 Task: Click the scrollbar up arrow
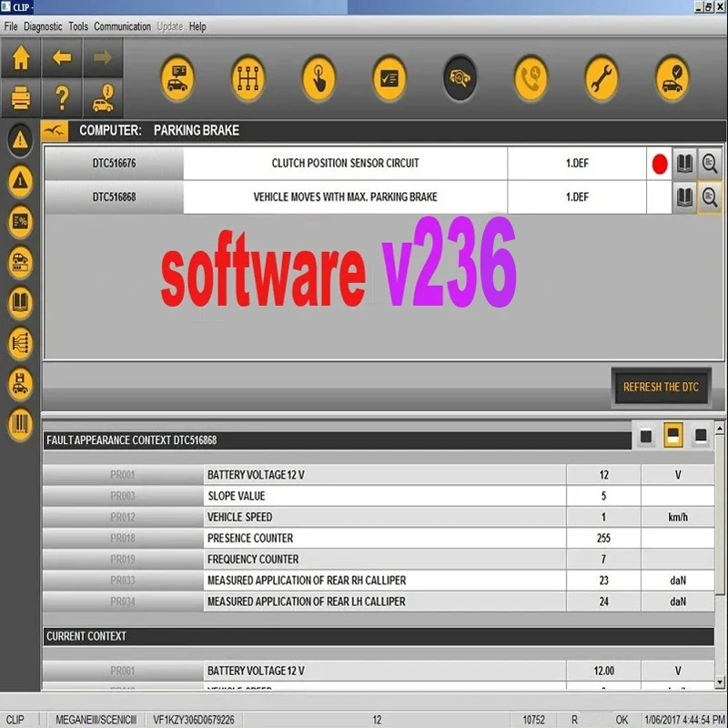point(720,428)
